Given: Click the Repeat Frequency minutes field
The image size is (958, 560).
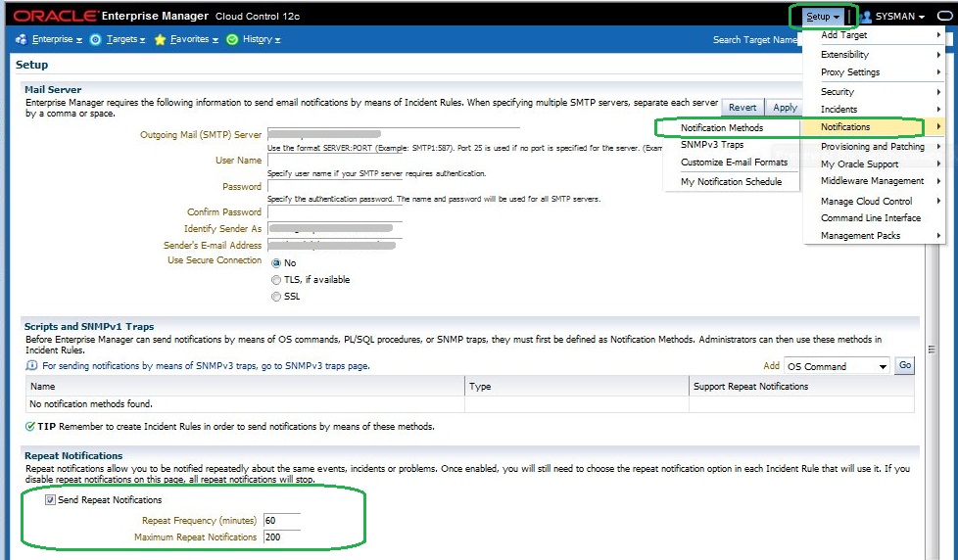Looking at the screenshot, I should [x=282, y=521].
